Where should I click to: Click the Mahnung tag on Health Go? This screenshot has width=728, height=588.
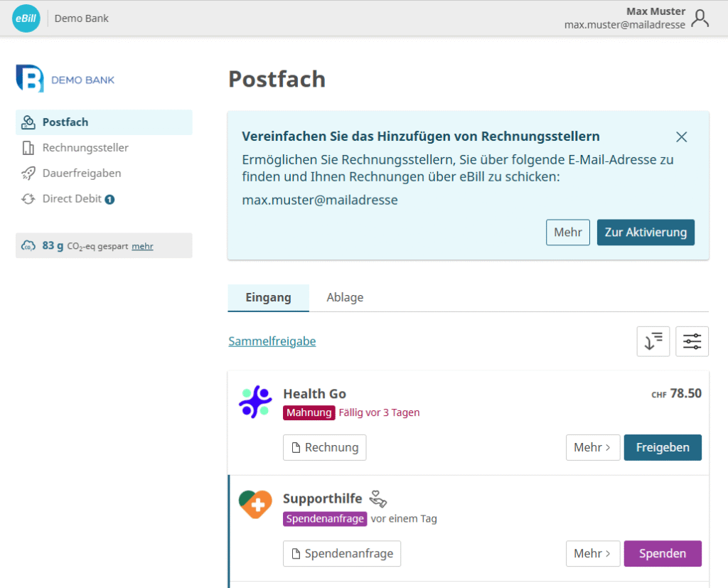309,412
